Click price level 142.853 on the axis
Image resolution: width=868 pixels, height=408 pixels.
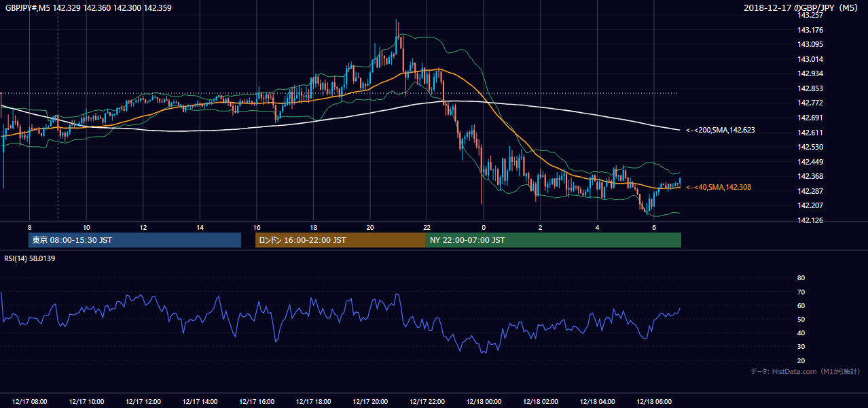[x=810, y=88]
